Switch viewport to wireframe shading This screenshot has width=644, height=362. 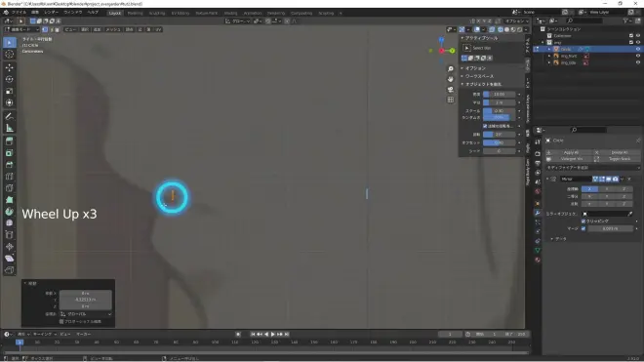click(x=501, y=29)
